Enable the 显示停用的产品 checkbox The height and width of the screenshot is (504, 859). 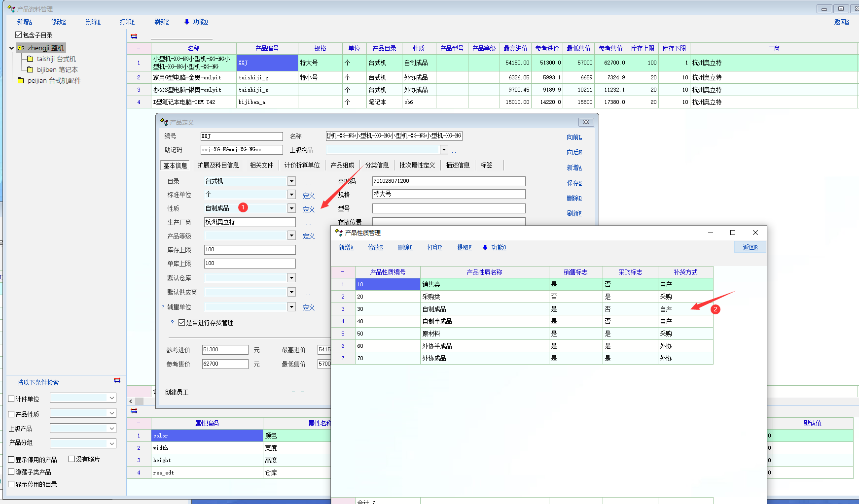coord(11,460)
